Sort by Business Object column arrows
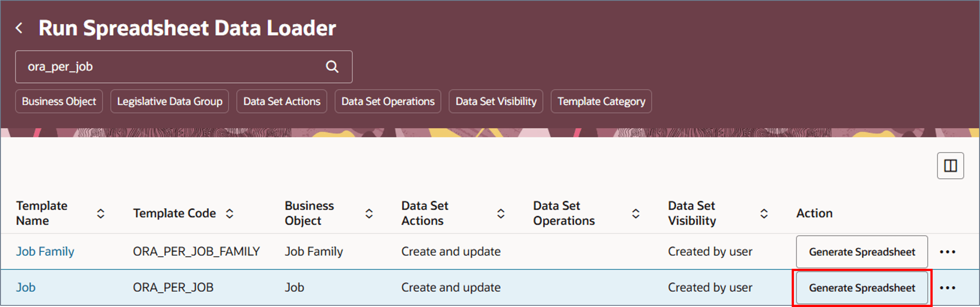This screenshot has width=980, height=307. pos(369,213)
